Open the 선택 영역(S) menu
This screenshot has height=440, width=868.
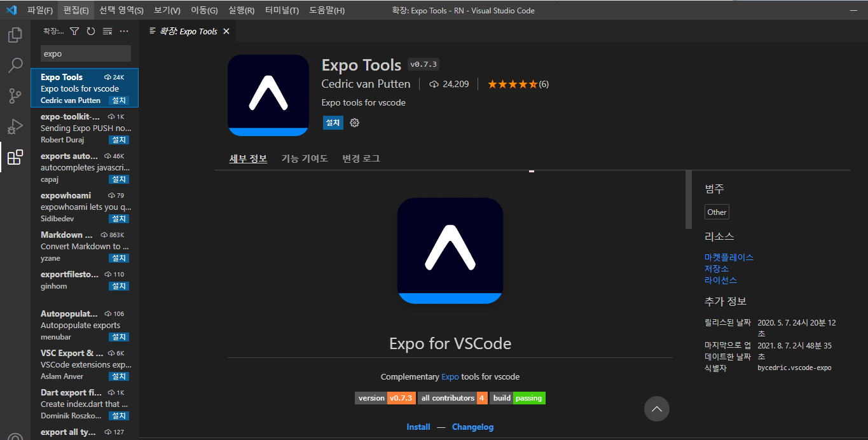coord(121,10)
